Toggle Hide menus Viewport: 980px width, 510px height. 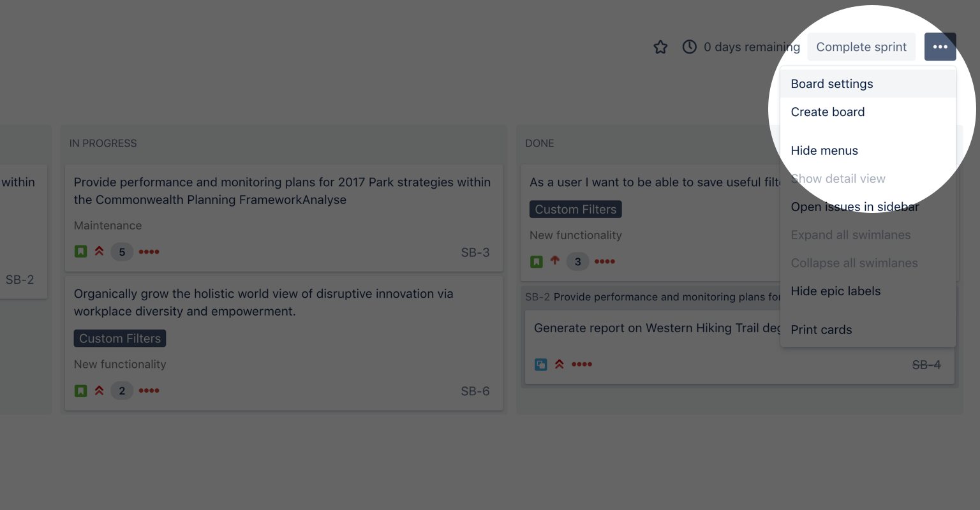click(x=824, y=150)
